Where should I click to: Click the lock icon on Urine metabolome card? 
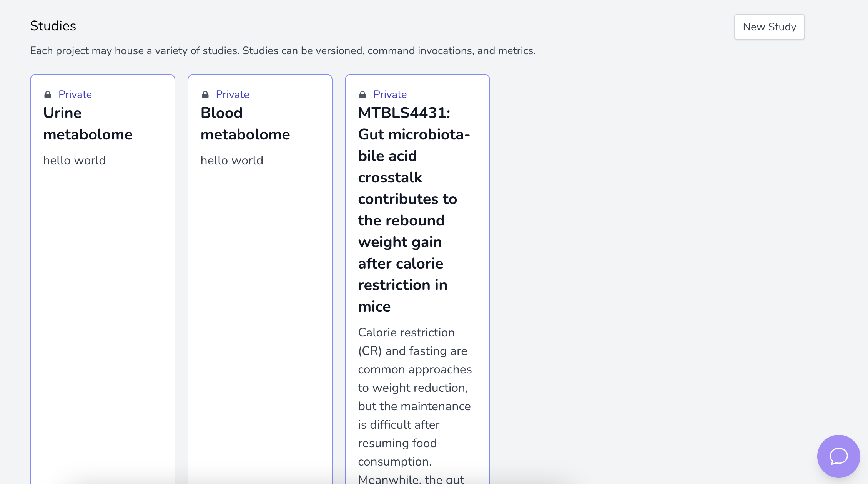coord(48,94)
